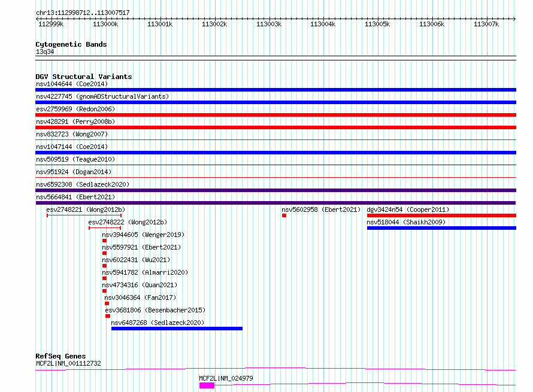Click the nsv3944605 small red marker
533x392 pixels.
pyautogui.click(x=104, y=241)
